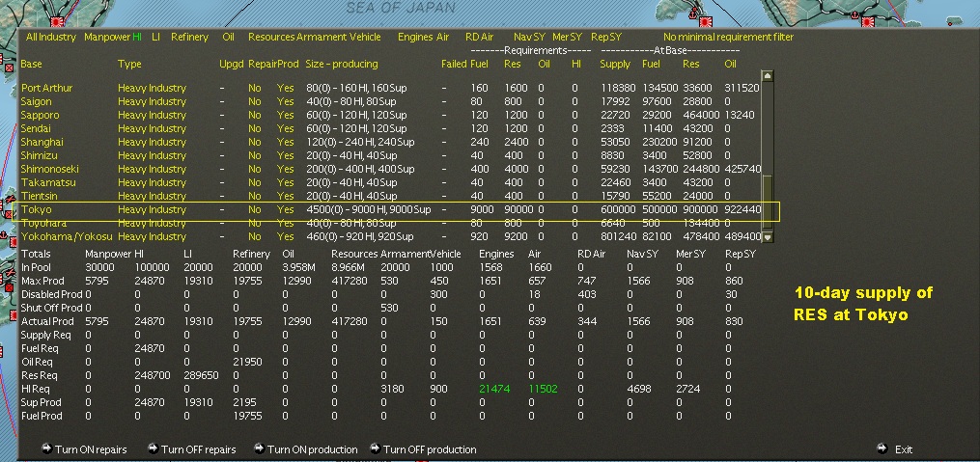Click the scroll down arrow of the base list
Image resolution: width=980 pixels, height=462 pixels.
pos(768,236)
